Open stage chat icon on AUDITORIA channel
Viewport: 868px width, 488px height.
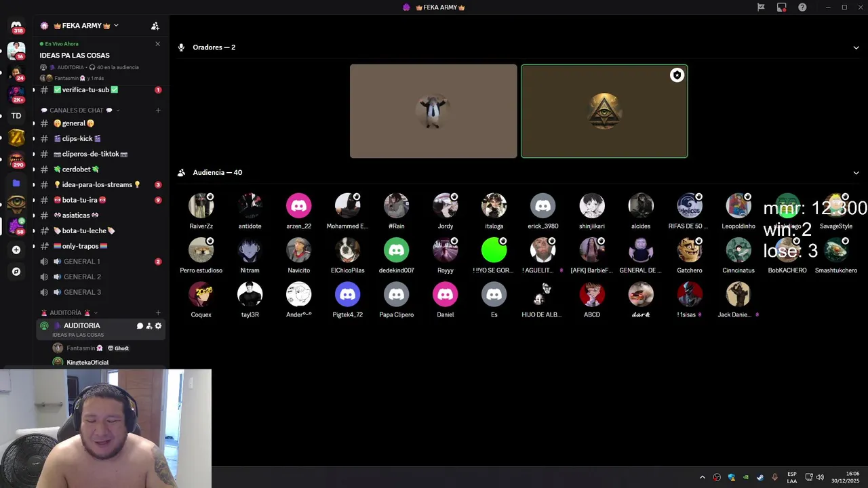coord(140,326)
